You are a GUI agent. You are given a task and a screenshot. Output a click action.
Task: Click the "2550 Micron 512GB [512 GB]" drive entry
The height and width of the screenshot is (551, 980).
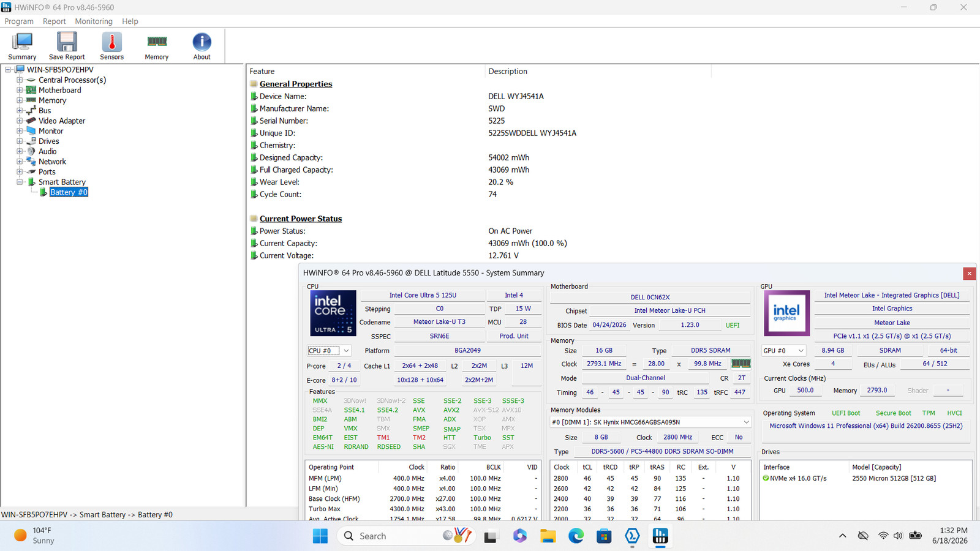click(894, 478)
